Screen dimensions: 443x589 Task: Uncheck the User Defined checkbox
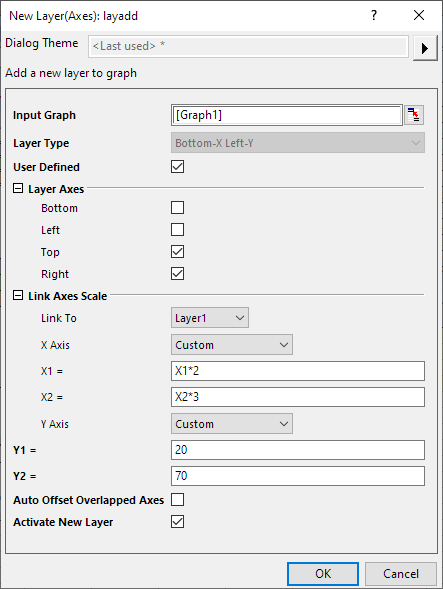click(x=177, y=167)
